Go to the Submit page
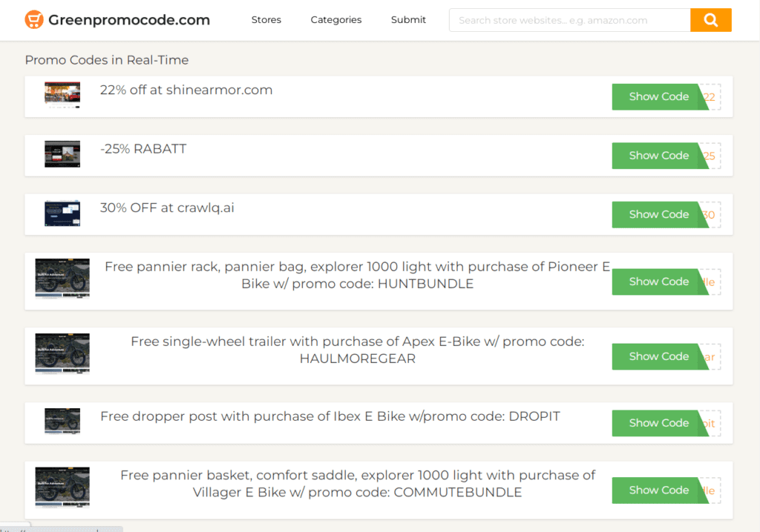Viewport: 760px width, 532px height. point(408,20)
